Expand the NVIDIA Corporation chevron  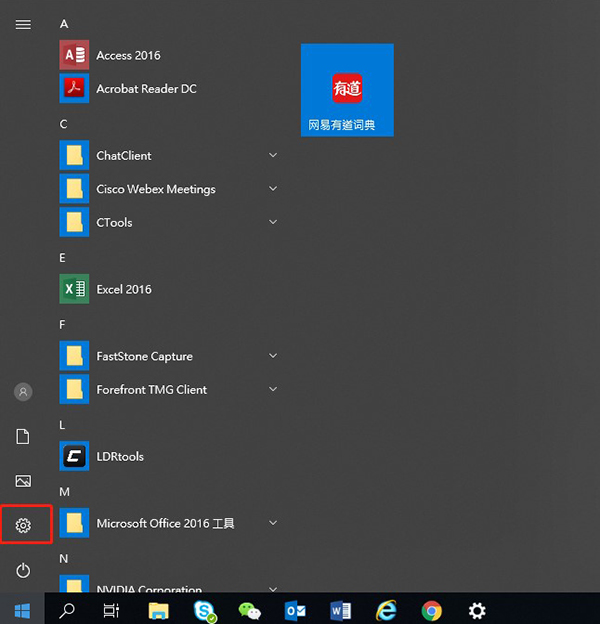pyautogui.click(x=273, y=589)
